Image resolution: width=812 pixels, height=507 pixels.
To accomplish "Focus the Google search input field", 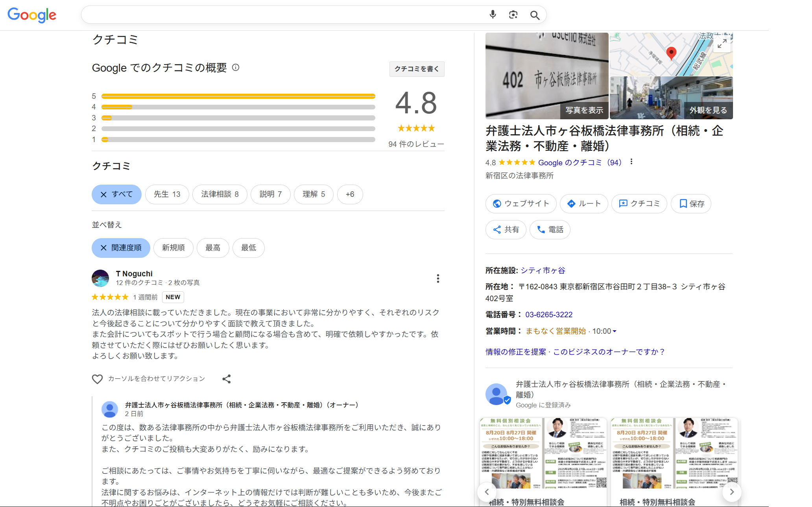I will pos(283,15).
